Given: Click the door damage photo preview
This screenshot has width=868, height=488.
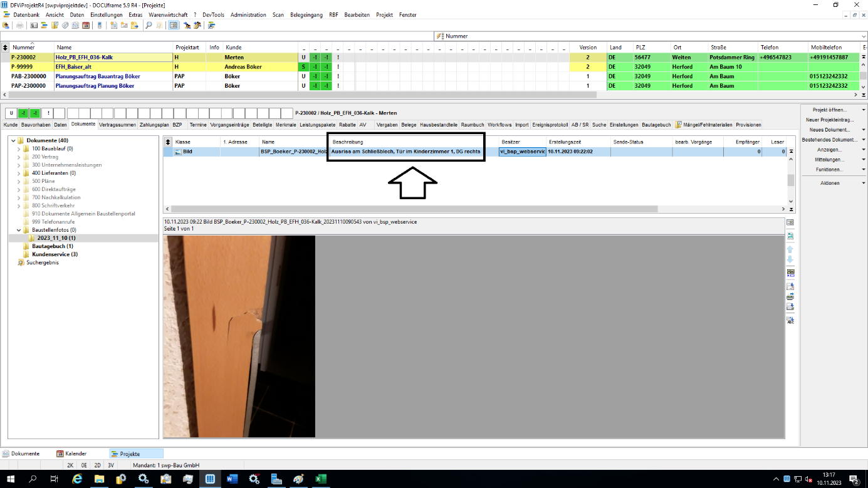Looking at the screenshot, I should pyautogui.click(x=239, y=336).
